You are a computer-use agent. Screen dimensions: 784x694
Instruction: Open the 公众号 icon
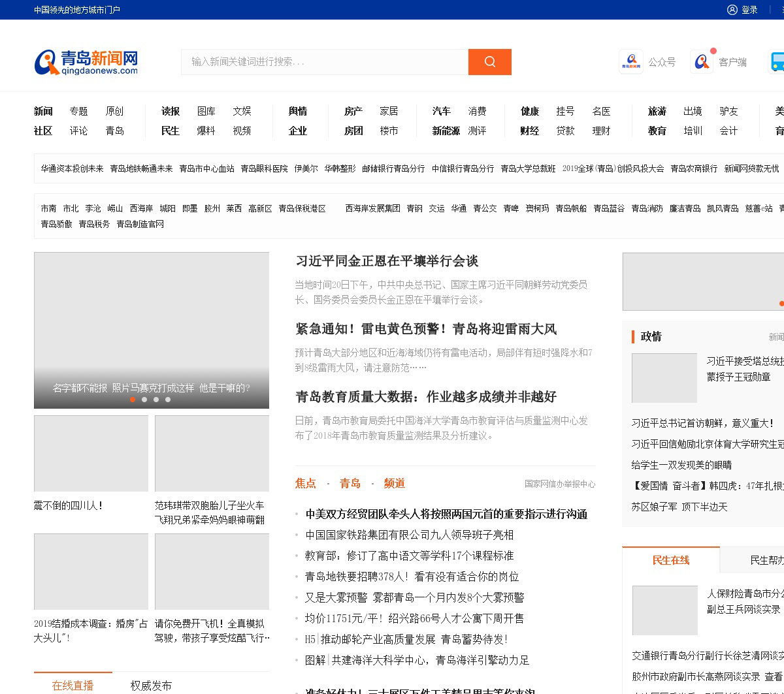coord(631,62)
